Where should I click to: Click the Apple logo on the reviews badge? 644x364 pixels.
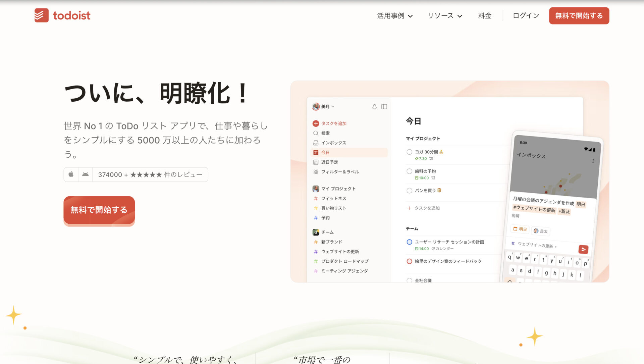71,174
